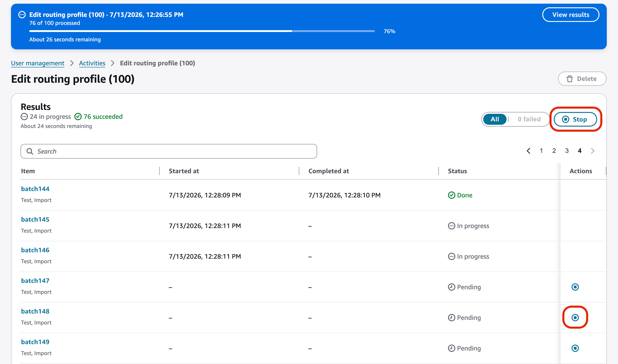Click the Status column header
The height and width of the screenshot is (364, 618).
click(457, 171)
